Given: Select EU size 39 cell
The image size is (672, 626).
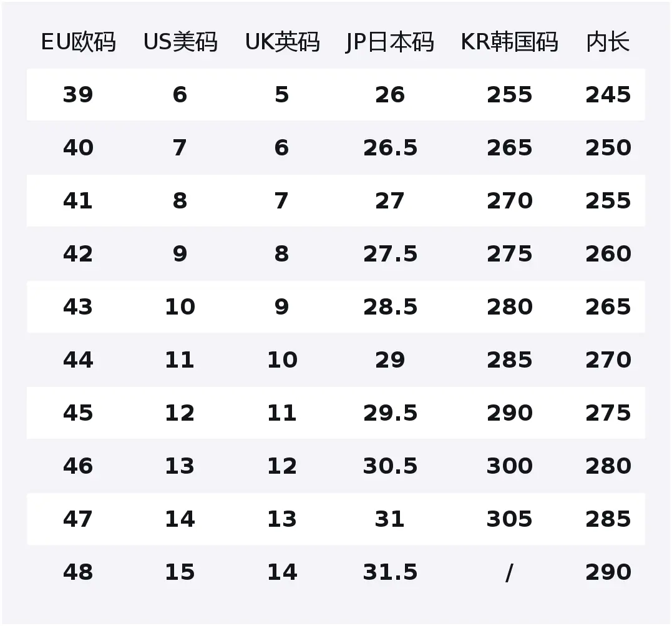Looking at the screenshot, I should click(x=78, y=95).
